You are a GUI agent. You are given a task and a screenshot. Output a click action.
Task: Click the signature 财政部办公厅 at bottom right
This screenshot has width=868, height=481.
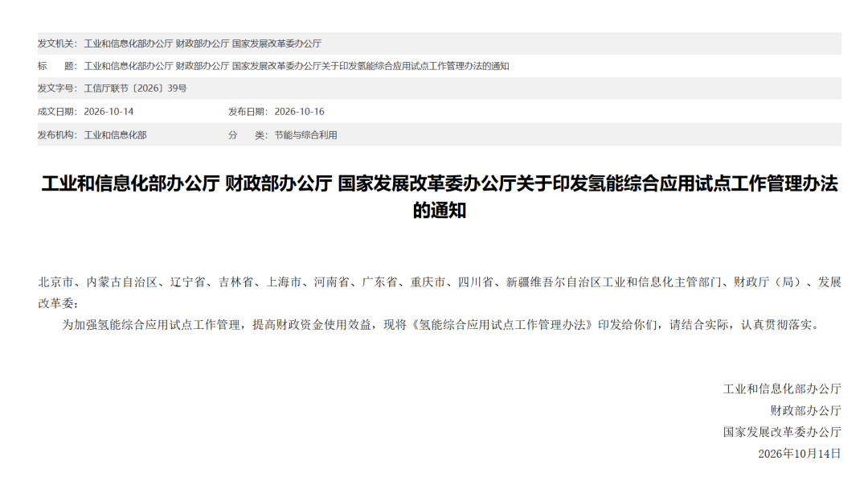tap(805, 411)
